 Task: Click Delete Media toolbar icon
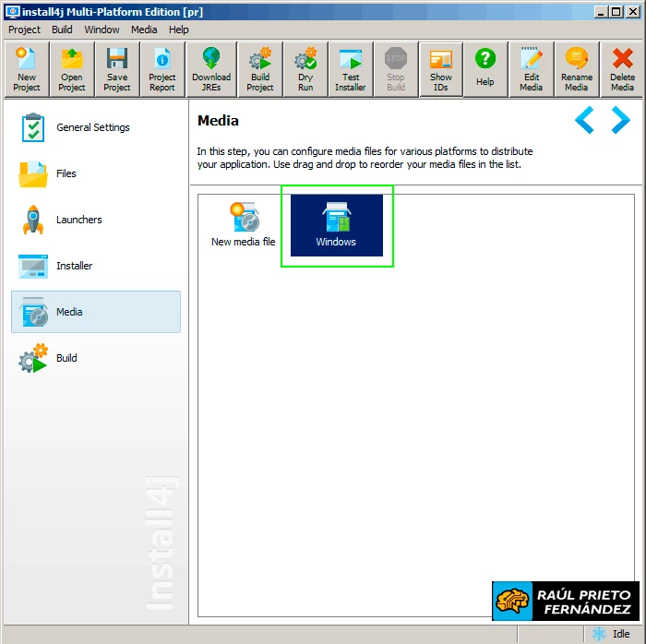click(622, 69)
